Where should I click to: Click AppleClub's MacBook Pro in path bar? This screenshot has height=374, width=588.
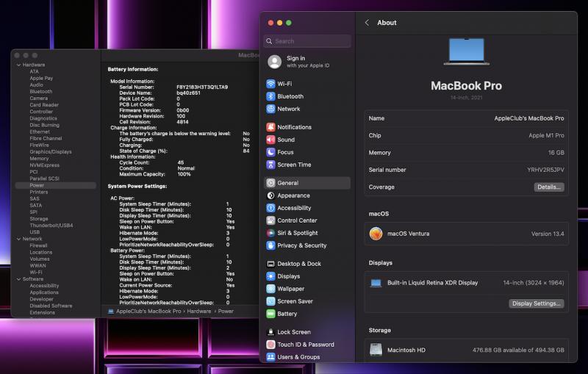tap(148, 311)
